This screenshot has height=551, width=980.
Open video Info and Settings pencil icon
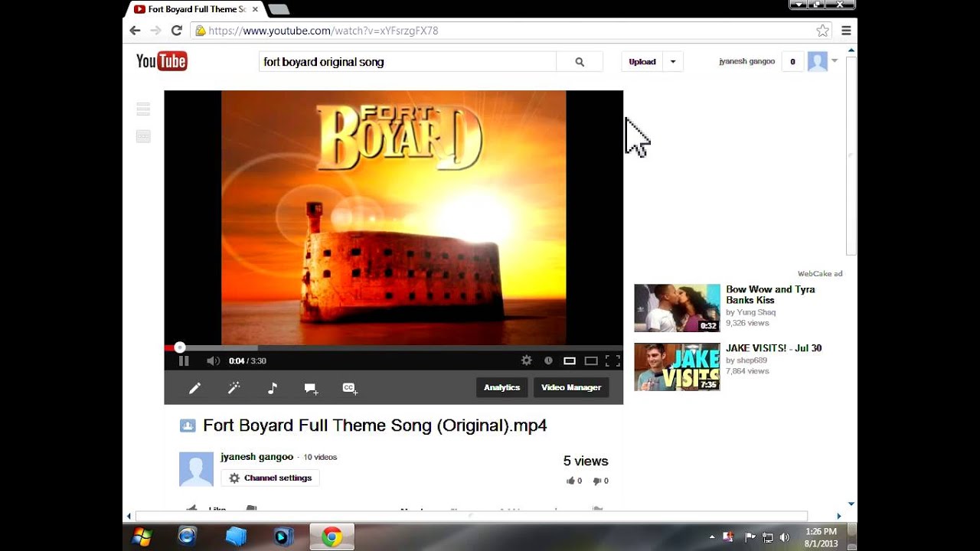coord(195,388)
